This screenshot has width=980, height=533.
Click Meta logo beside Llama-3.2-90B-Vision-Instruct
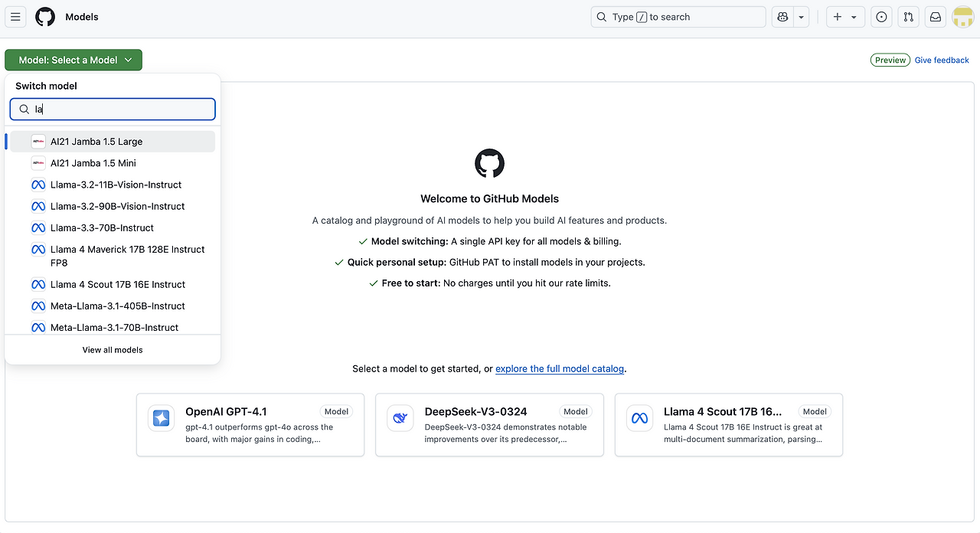(x=38, y=206)
